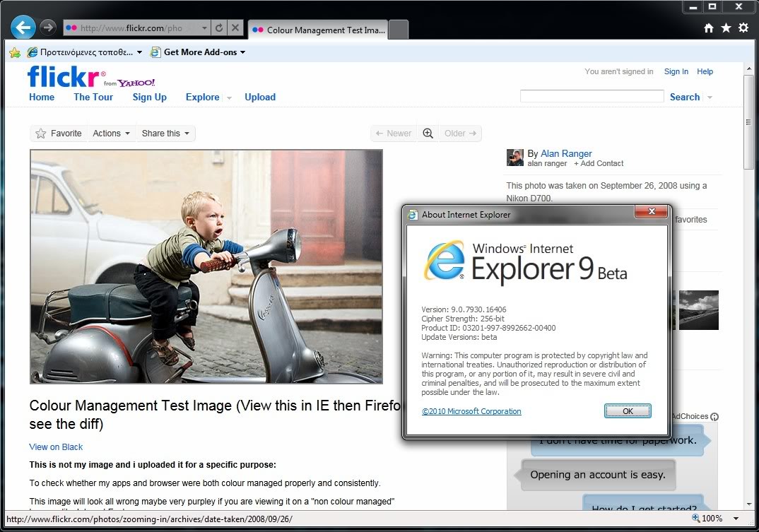Click the Stop loading X icon
This screenshot has width=759, height=532.
click(x=235, y=28)
